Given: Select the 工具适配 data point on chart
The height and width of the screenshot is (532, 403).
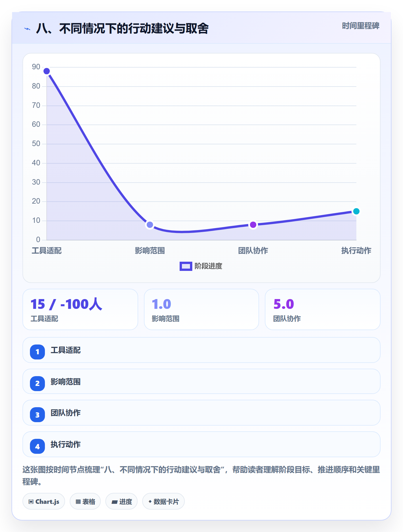Looking at the screenshot, I should [47, 71].
